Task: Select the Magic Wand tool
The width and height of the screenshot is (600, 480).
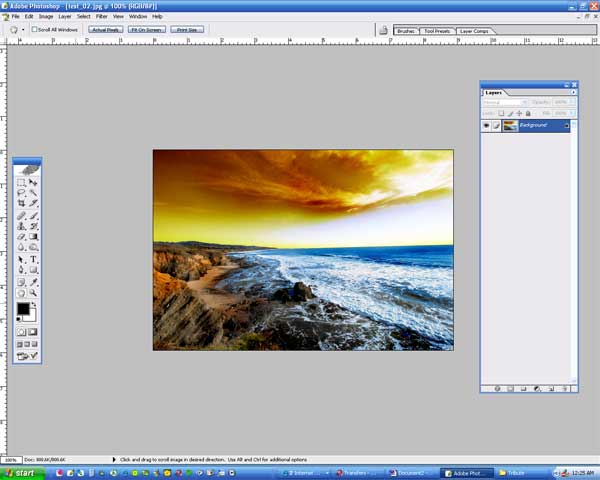Action: [33, 193]
